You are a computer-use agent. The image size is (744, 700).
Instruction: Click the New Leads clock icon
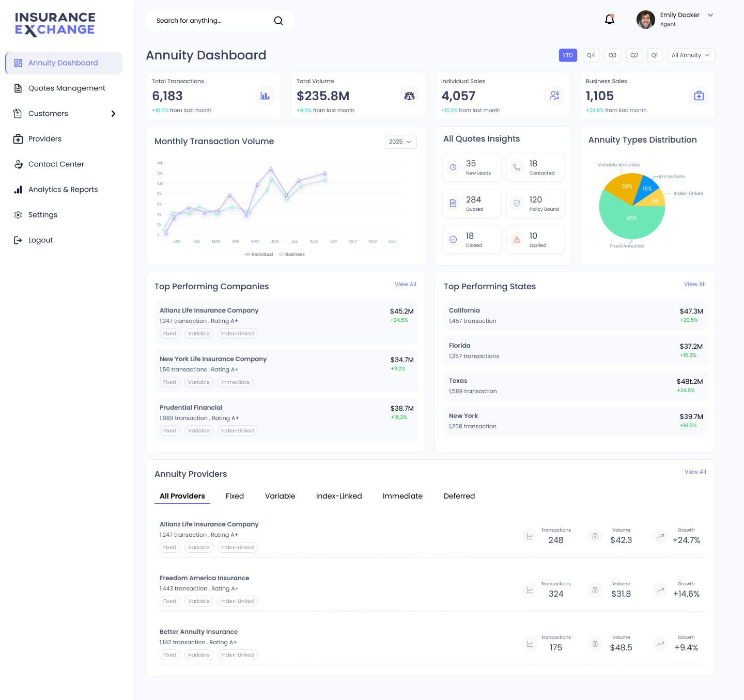(453, 167)
